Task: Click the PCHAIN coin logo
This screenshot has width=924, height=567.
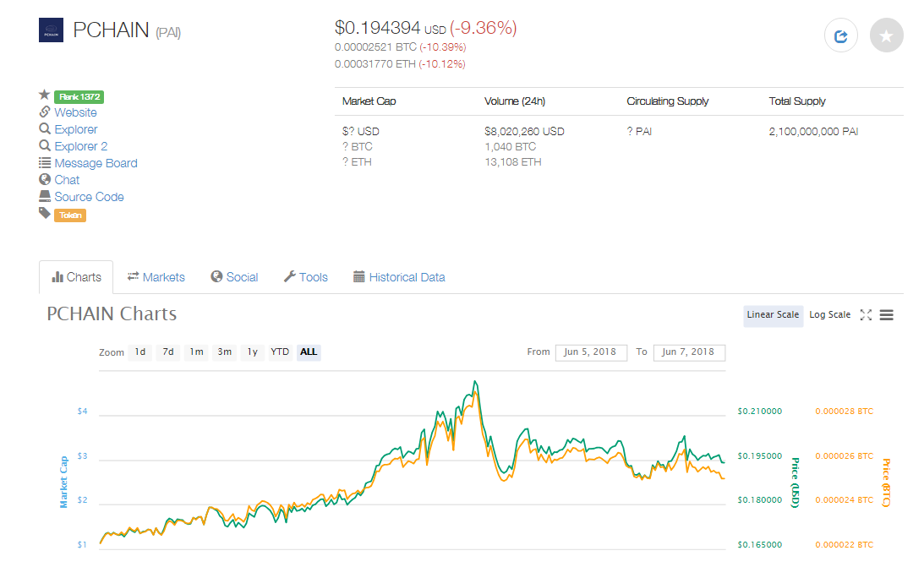Action: tap(51, 30)
